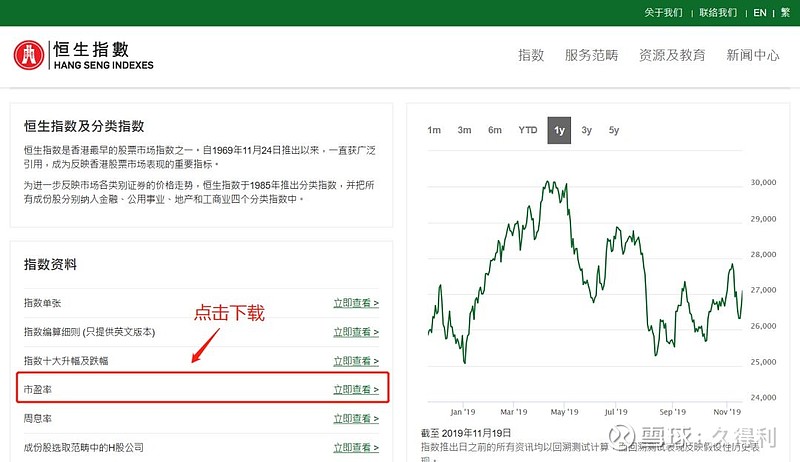Select the 1y chart range
The width and height of the screenshot is (800, 462).
[559, 130]
